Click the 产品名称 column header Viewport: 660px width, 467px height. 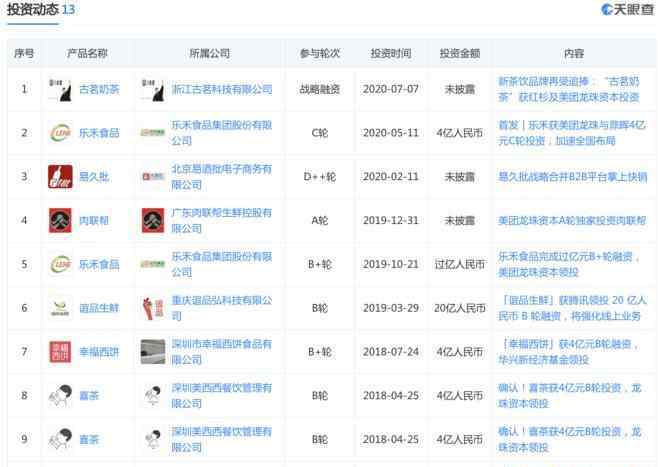87,53
